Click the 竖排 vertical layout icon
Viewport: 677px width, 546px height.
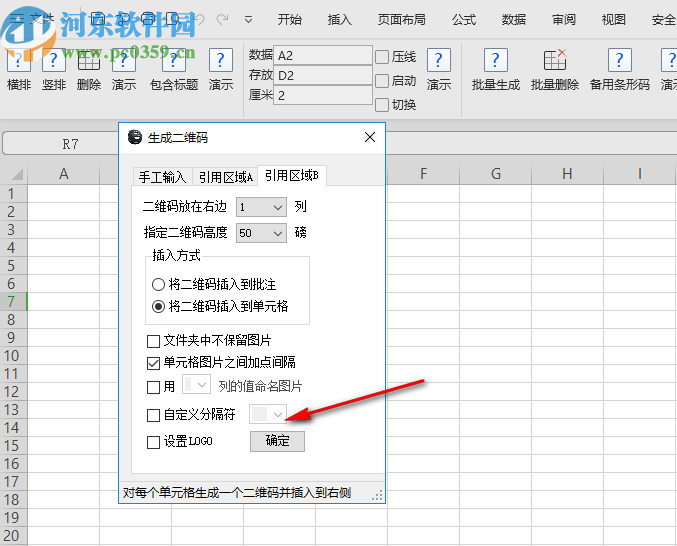[54, 60]
